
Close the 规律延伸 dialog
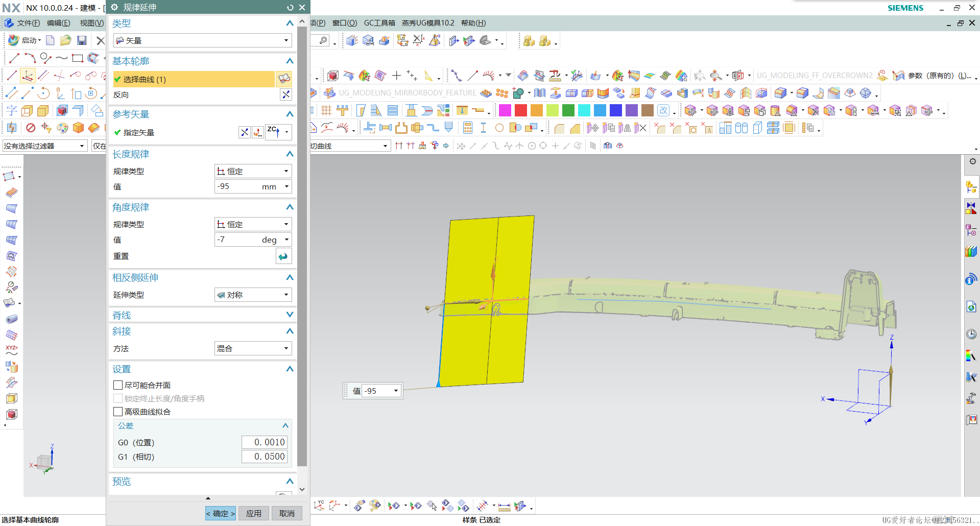coord(302,7)
